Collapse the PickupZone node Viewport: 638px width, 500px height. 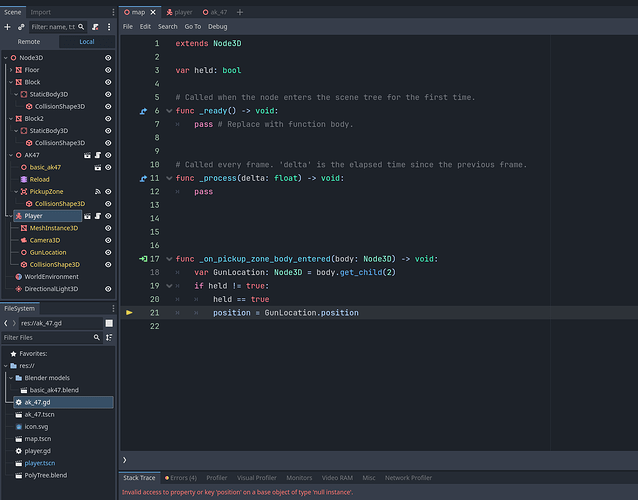(16, 192)
